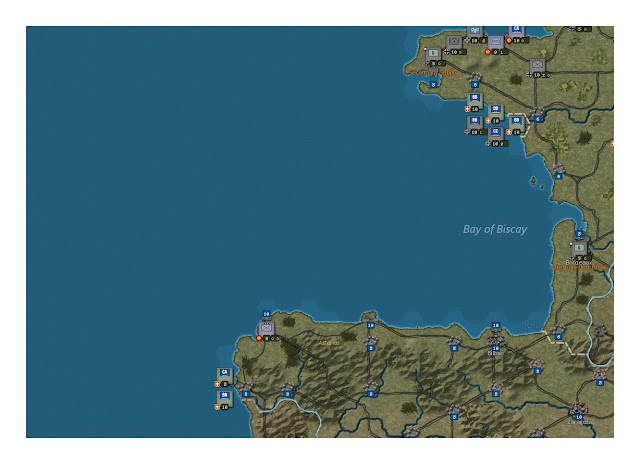Click the town next to the Spanish cruiser

[x=245, y=387]
